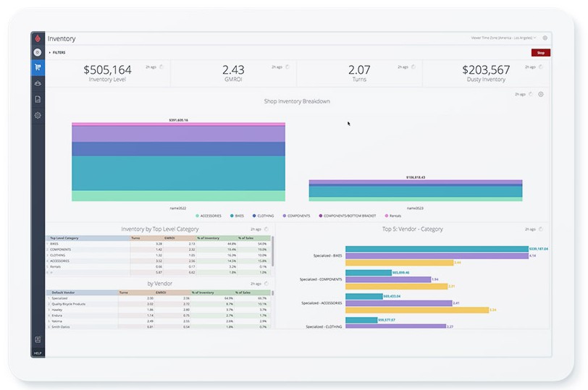This screenshot has height=390, width=588.
Task: Expand the FILTERS section
Action: [x=57, y=52]
